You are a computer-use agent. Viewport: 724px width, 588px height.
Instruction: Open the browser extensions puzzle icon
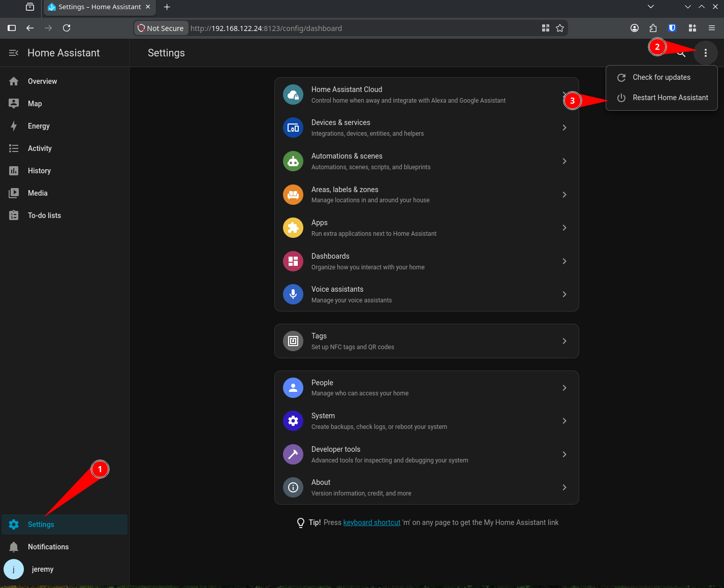(653, 28)
